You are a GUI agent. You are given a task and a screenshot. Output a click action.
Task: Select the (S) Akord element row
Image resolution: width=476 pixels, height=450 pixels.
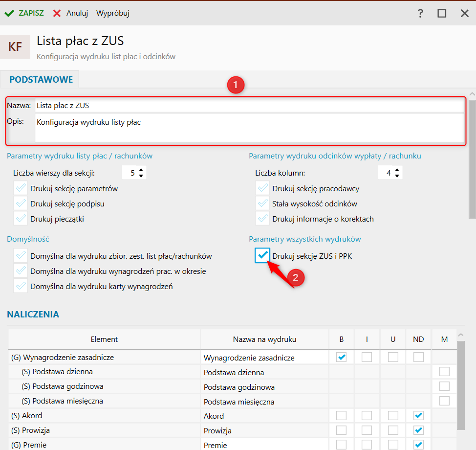pos(104,415)
